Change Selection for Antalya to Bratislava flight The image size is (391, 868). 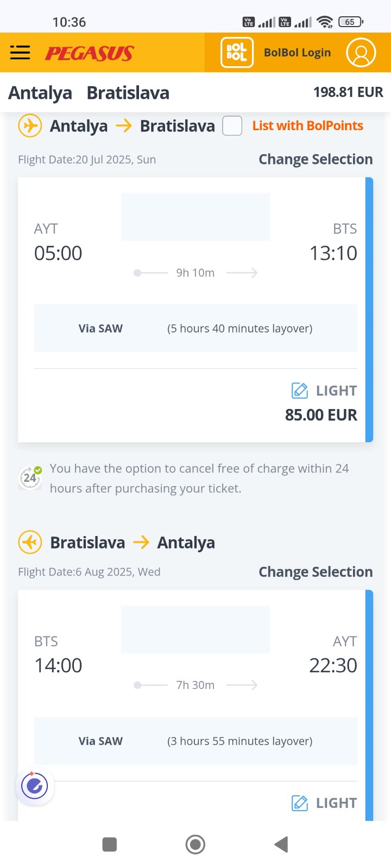click(x=316, y=159)
